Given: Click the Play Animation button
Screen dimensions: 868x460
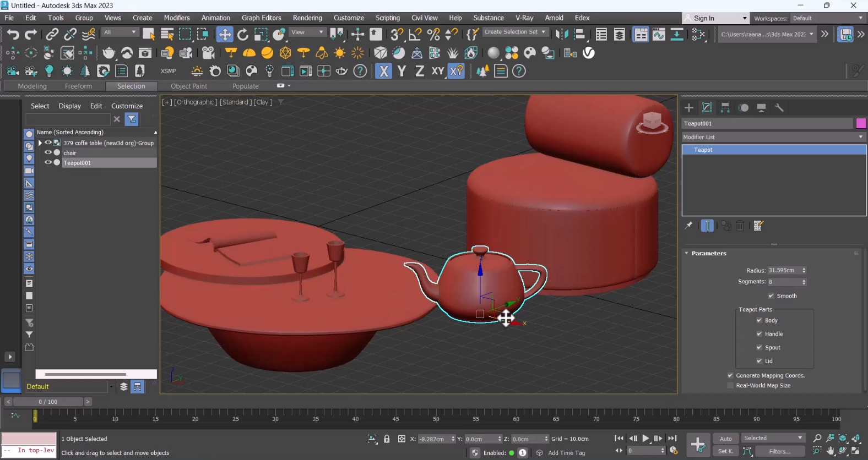Looking at the screenshot, I should (x=645, y=439).
